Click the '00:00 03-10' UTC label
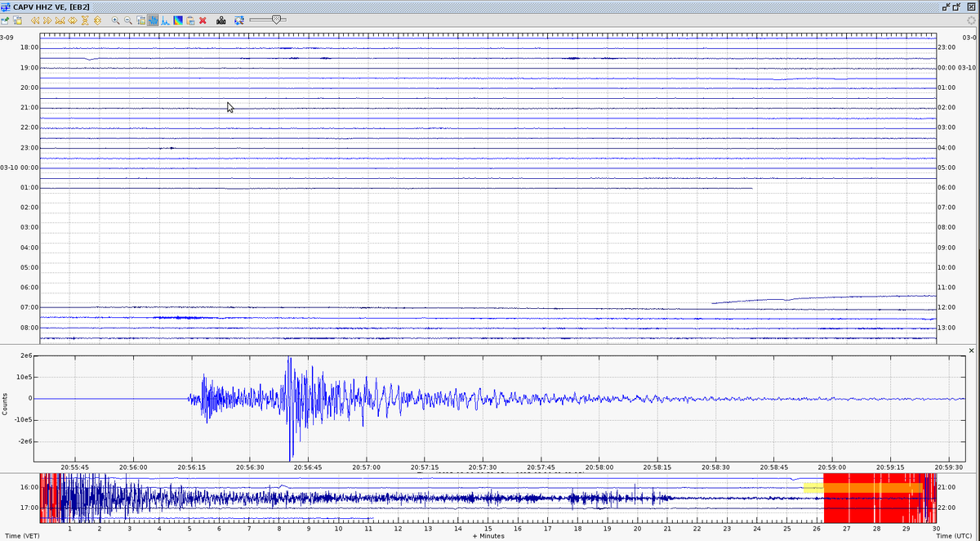The height and width of the screenshot is (541, 980). [x=956, y=68]
